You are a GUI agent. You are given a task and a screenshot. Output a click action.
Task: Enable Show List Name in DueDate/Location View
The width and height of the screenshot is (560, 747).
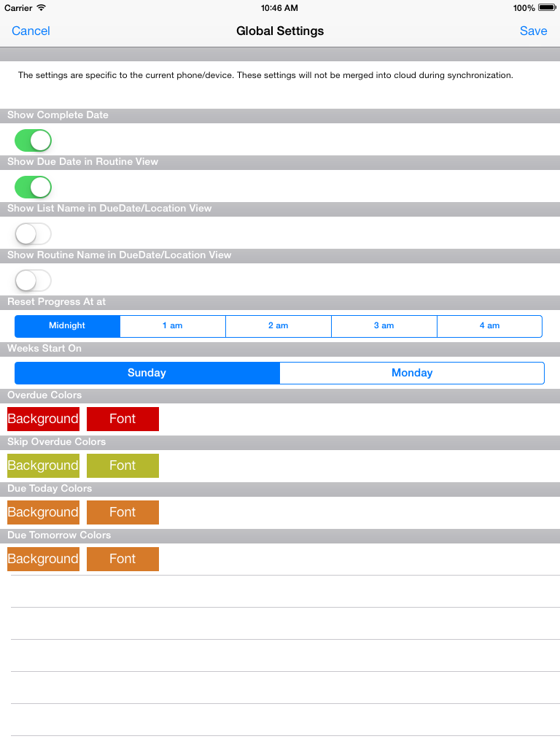point(33,234)
